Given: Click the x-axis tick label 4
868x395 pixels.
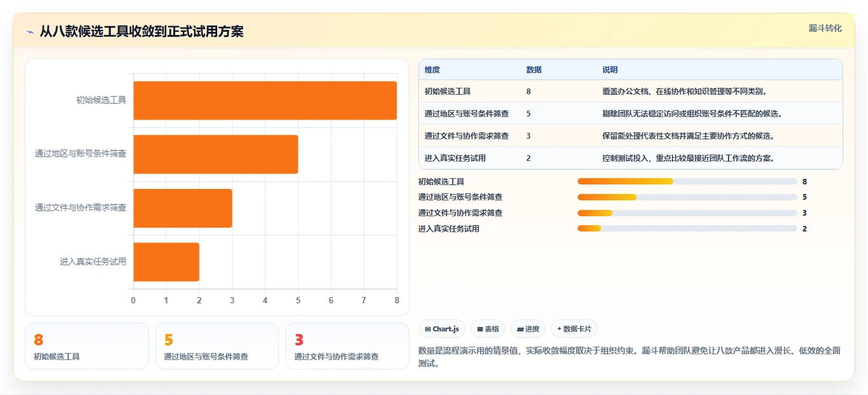Looking at the screenshot, I should [x=265, y=300].
